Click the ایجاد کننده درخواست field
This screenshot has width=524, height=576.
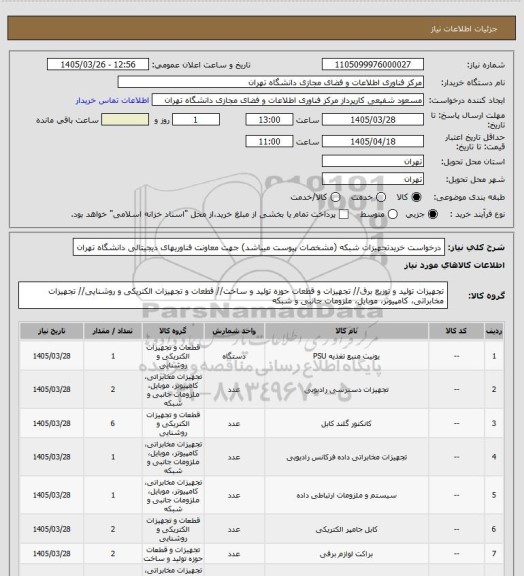(288, 100)
